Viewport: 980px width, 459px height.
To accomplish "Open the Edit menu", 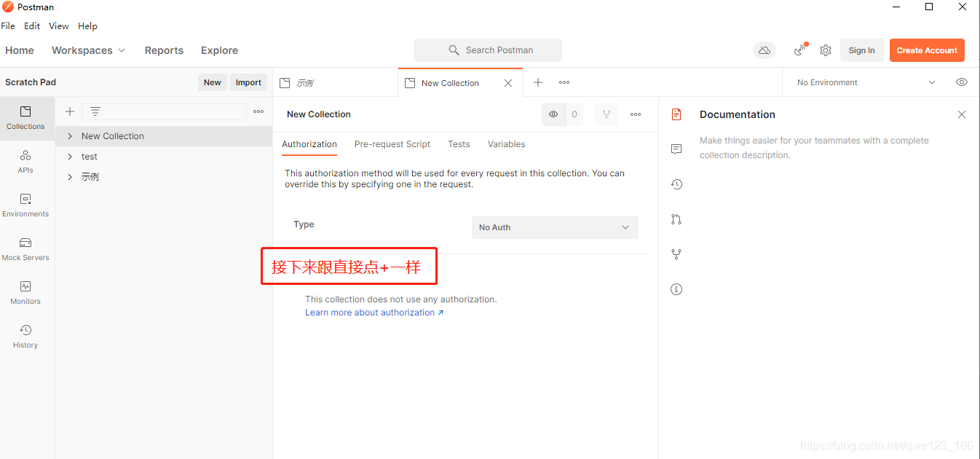I will click(x=32, y=25).
